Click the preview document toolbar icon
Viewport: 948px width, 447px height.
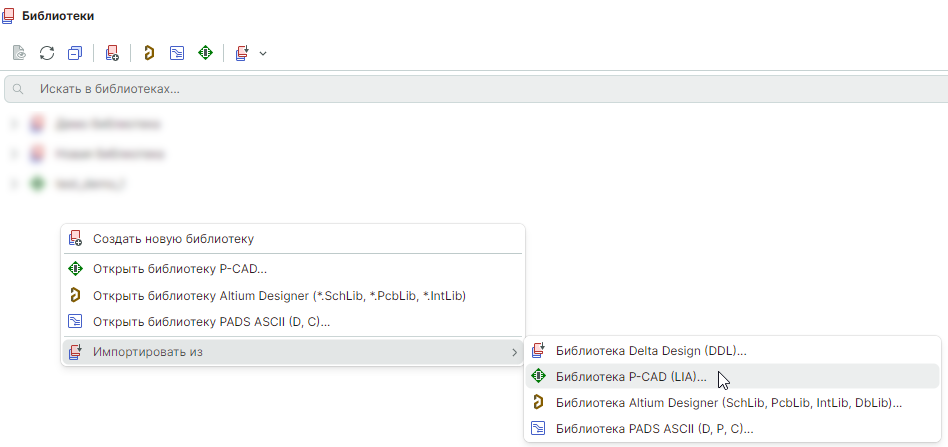pos(19,52)
